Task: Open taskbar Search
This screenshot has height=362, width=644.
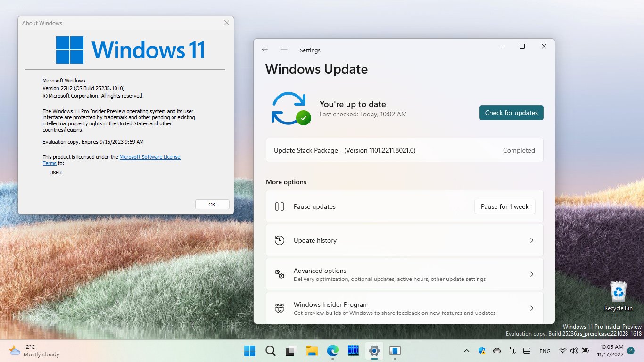Action: pyautogui.click(x=271, y=351)
